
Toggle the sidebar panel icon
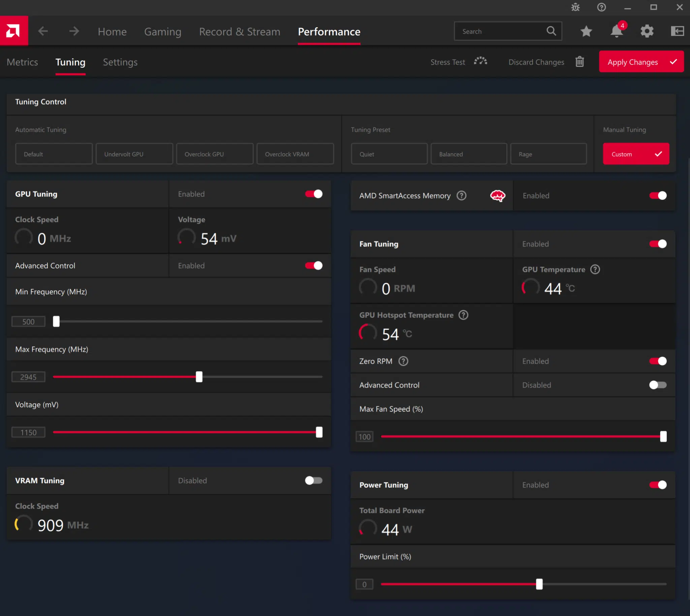(x=677, y=31)
